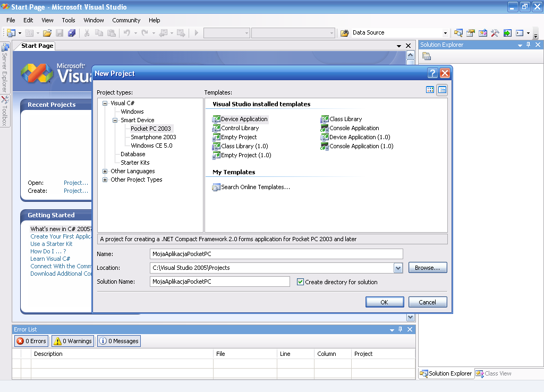Image resolution: width=544 pixels, height=392 pixels.
Task: Click the Save All toolbar icon
Action: tap(72, 33)
